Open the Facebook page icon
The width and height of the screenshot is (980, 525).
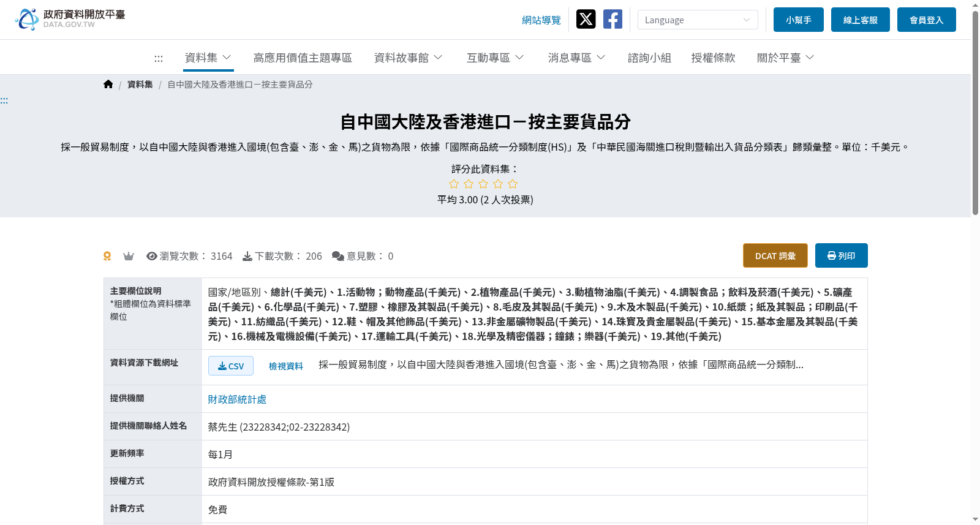point(612,20)
